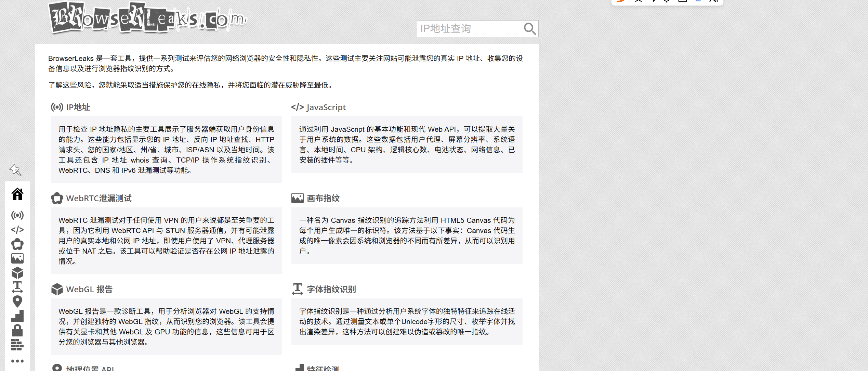Open the IP地址 heading link
This screenshot has height=371, width=868.
coord(78,107)
